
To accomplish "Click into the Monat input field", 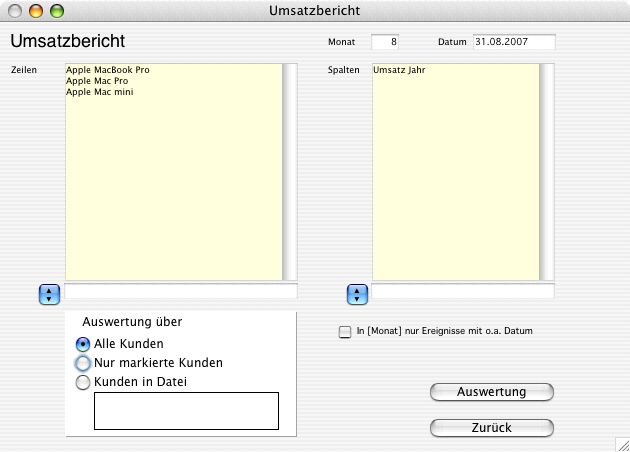I will pyautogui.click(x=385, y=42).
